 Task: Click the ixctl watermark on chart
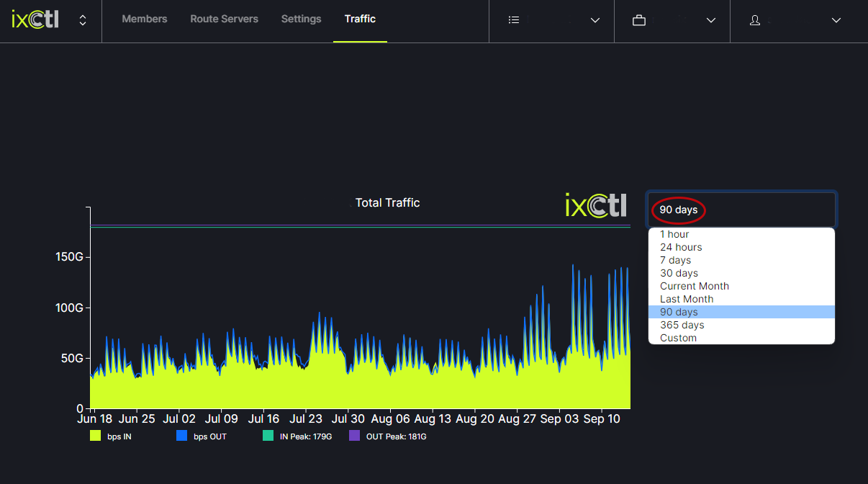click(595, 205)
